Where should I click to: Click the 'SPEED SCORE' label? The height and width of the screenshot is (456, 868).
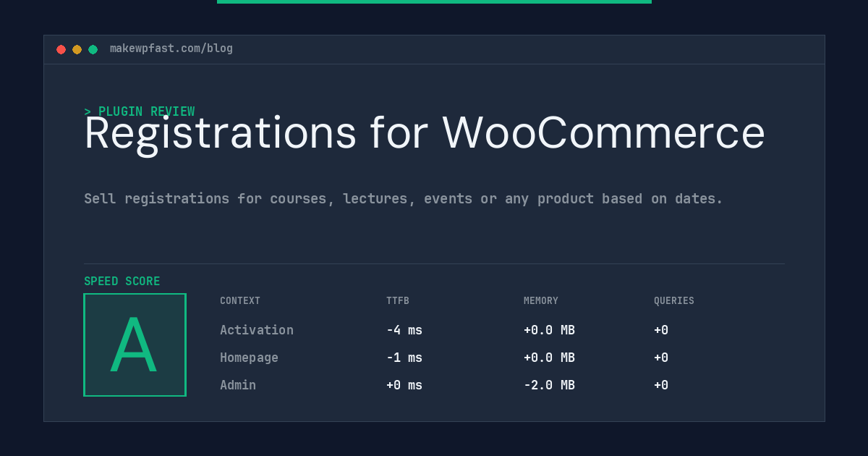tap(122, 282)
